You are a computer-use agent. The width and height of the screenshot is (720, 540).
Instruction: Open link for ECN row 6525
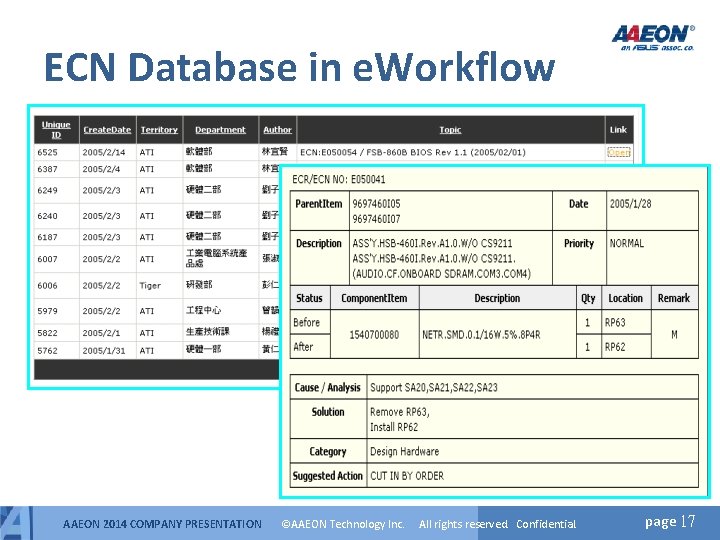(x=619, y=152)
